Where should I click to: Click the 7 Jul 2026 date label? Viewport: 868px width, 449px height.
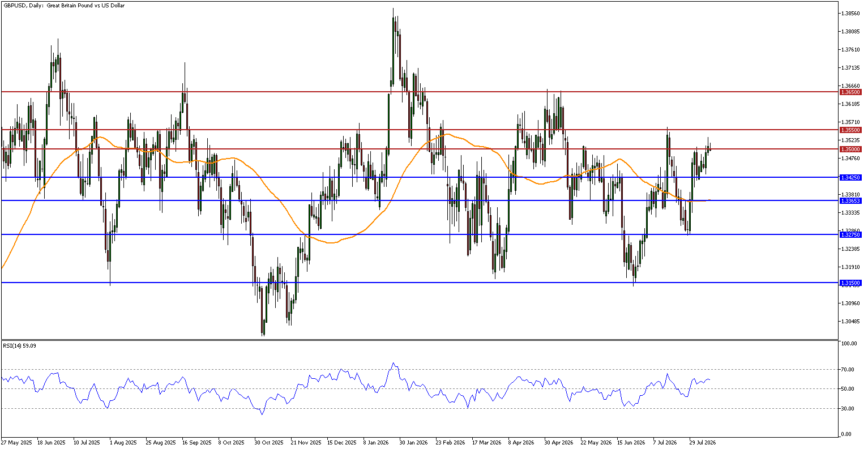click(x=665, y=443)
